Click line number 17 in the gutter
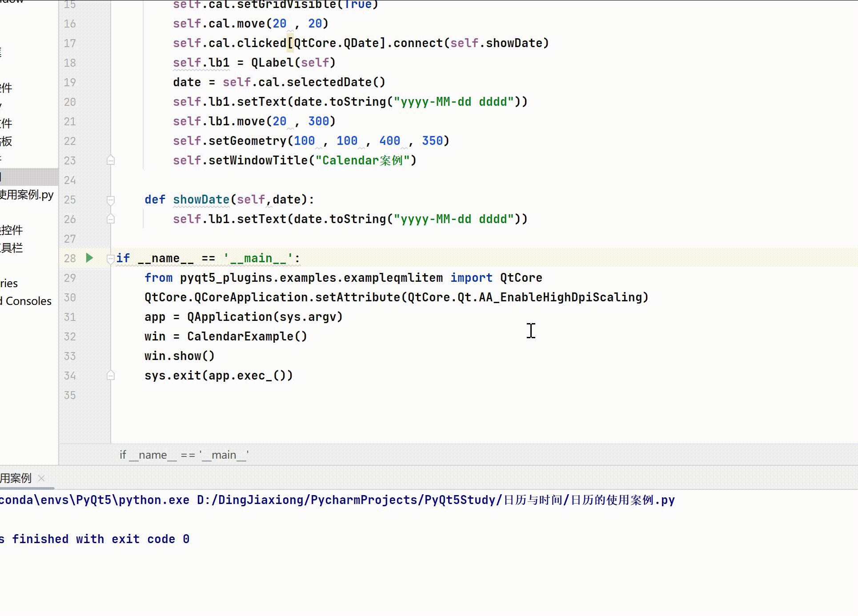The width and height of the screenshot is (858, 616). point(70,44)
